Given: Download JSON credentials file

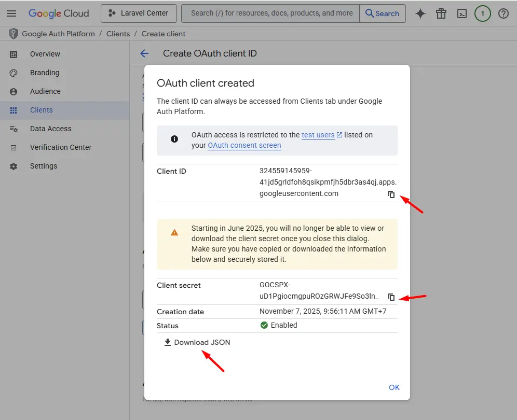Looking at the screenshot, I should (197, 342).
